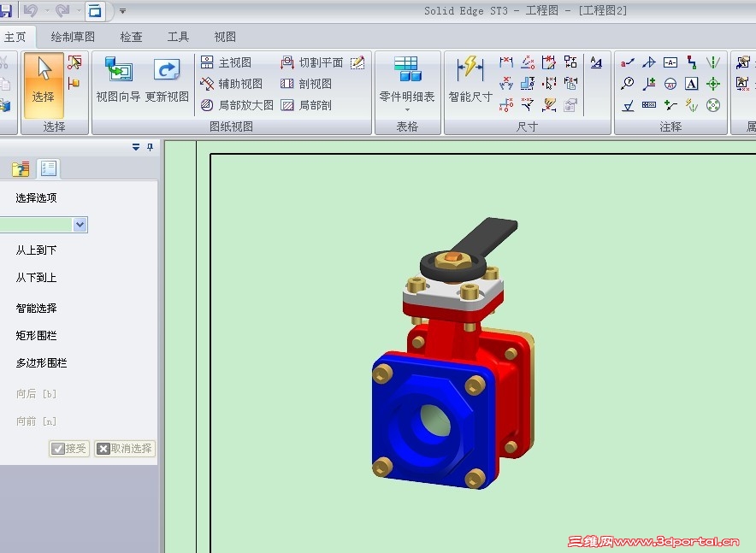Select the leader annotation tool
Screen dimensions: 756x553
(627, 62)
